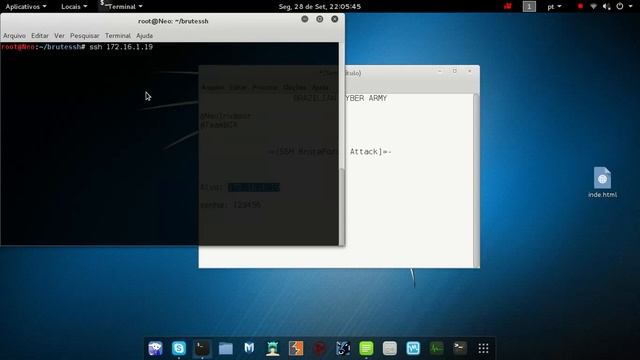Open Terminal menu in terminal menubar
This screenshot has width=640, height=360.
(x=118, y=36)
